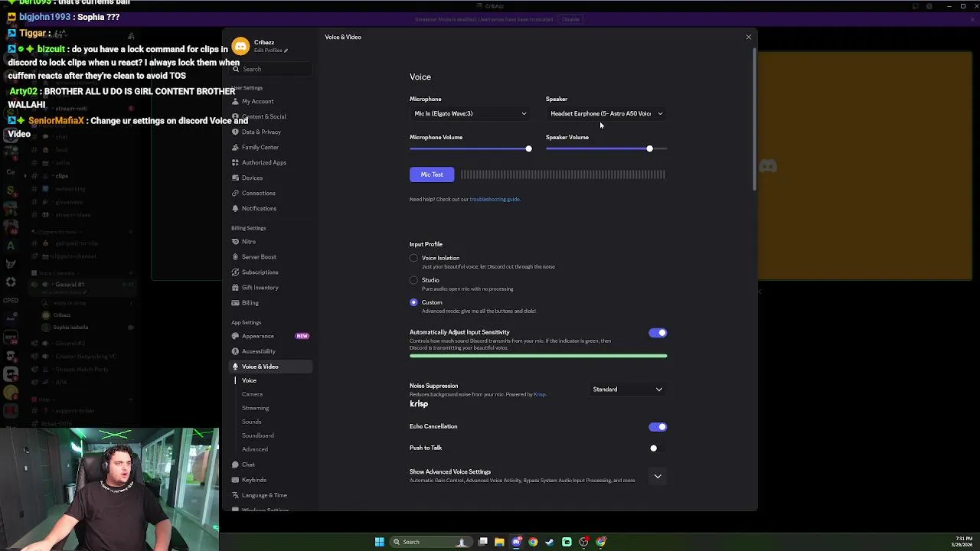Open the Speaker device dropdown
This screenshot has height=551, width=980.
point(606,113)
